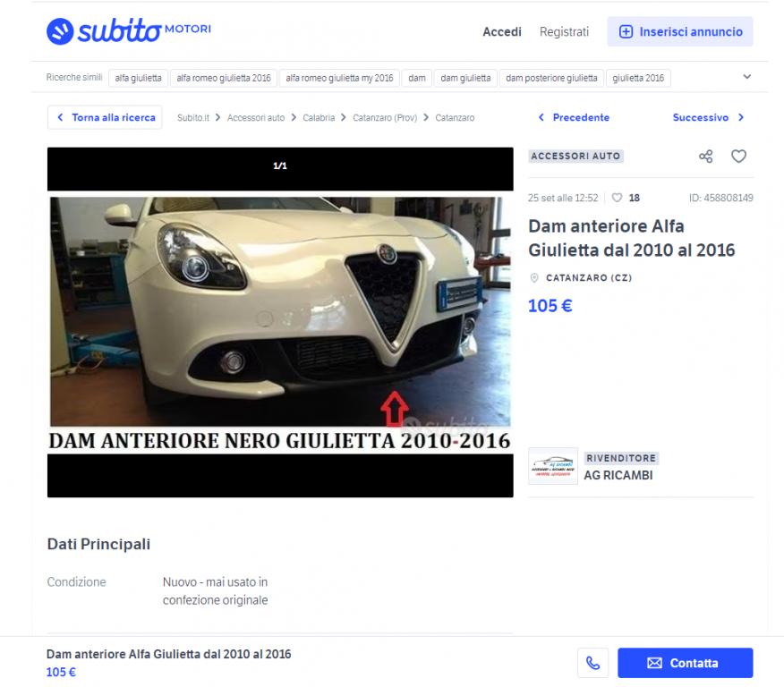
Task: Go to the Successivo listing
Action: pyautogui.click(x=709, y=117)
